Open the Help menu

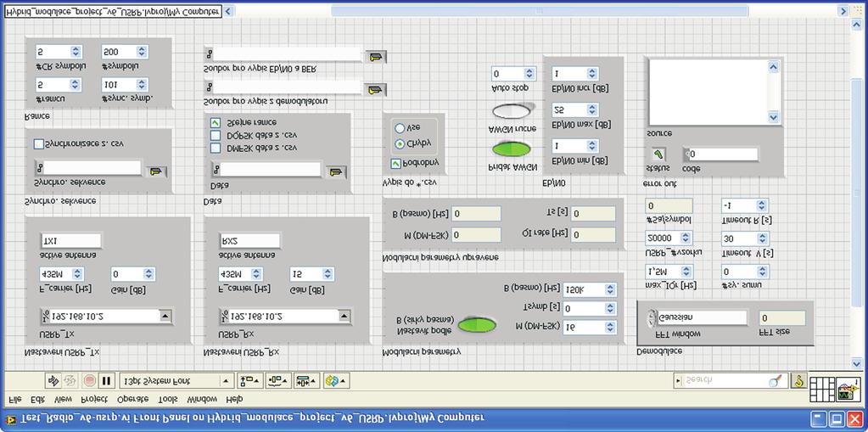tap(234, 399)
